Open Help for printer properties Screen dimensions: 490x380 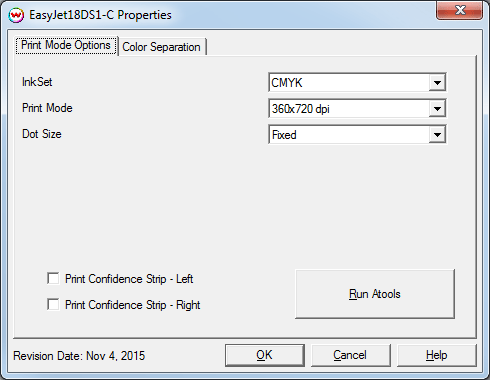tap(436, 355)
